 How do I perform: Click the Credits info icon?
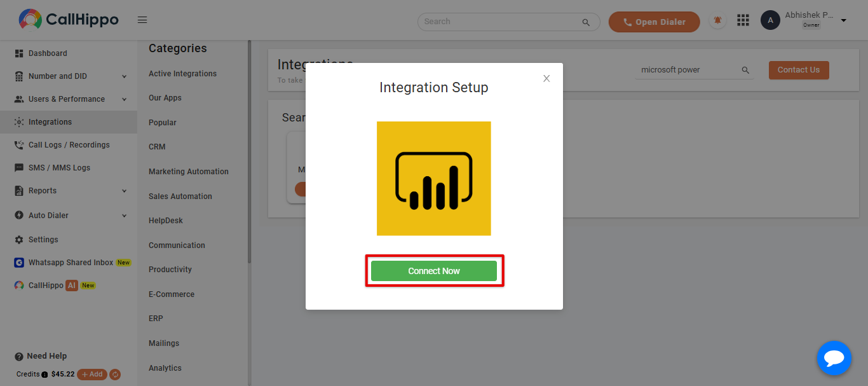tap(44, 375)
